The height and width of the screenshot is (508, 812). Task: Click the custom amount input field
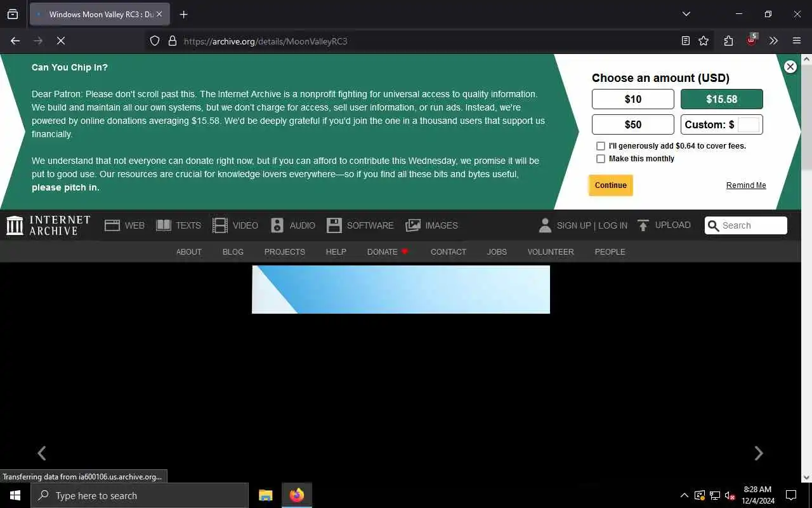[x=749, y=124]
